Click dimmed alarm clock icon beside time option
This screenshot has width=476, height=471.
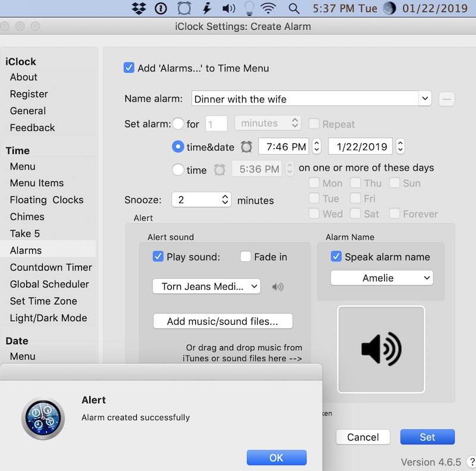pos(220,169)
